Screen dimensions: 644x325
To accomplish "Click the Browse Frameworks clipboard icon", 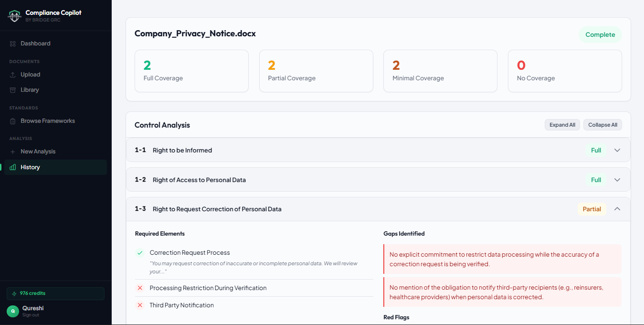I will pos(11,120).
